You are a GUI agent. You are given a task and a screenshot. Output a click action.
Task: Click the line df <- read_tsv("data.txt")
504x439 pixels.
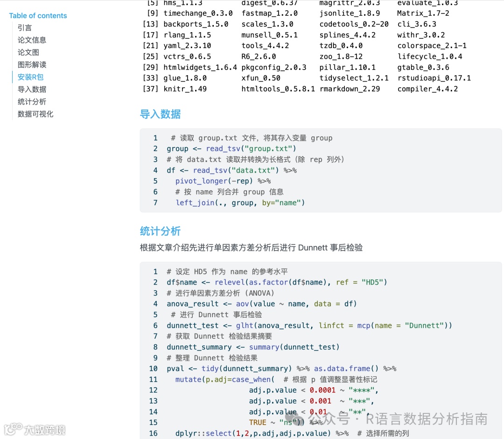[231, 170]
